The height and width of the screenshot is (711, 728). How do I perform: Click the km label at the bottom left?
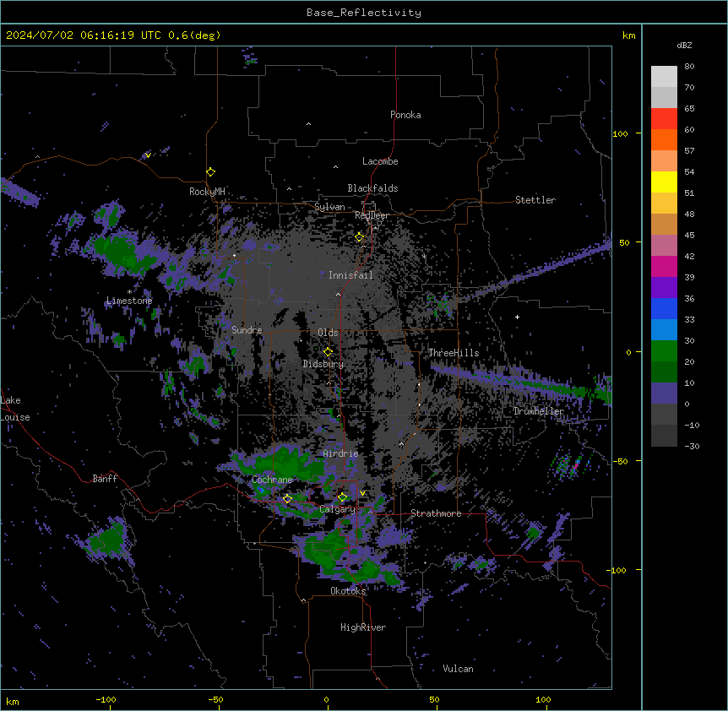(13, 701)
